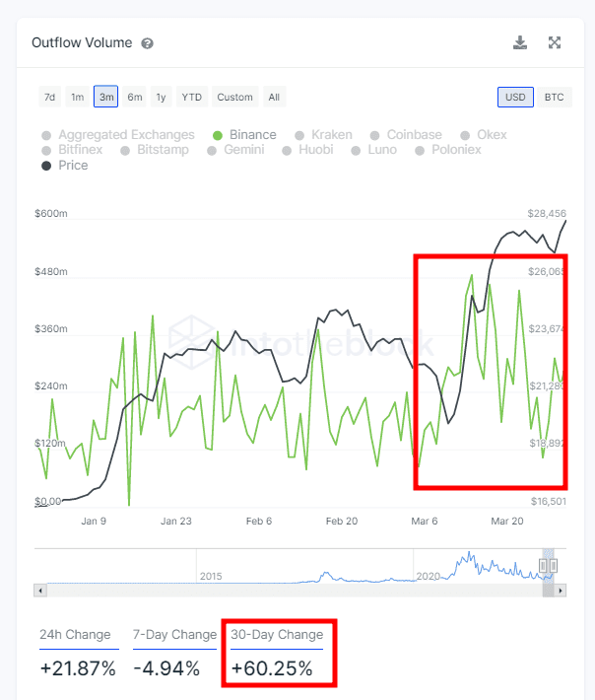Click the $600m axis label
Image resolution: width=595 pixels, height=700 pixels.
(51, 213)
